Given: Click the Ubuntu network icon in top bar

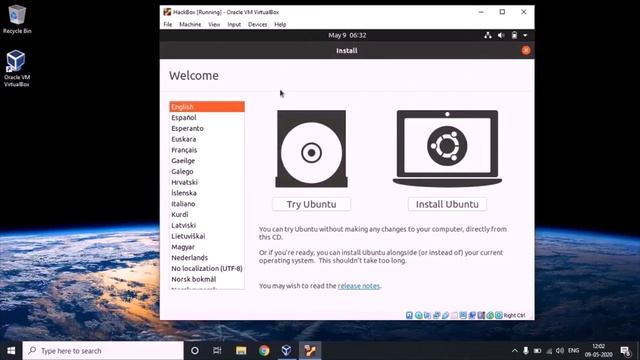Looking at the screenshot, I should (488, 35).
